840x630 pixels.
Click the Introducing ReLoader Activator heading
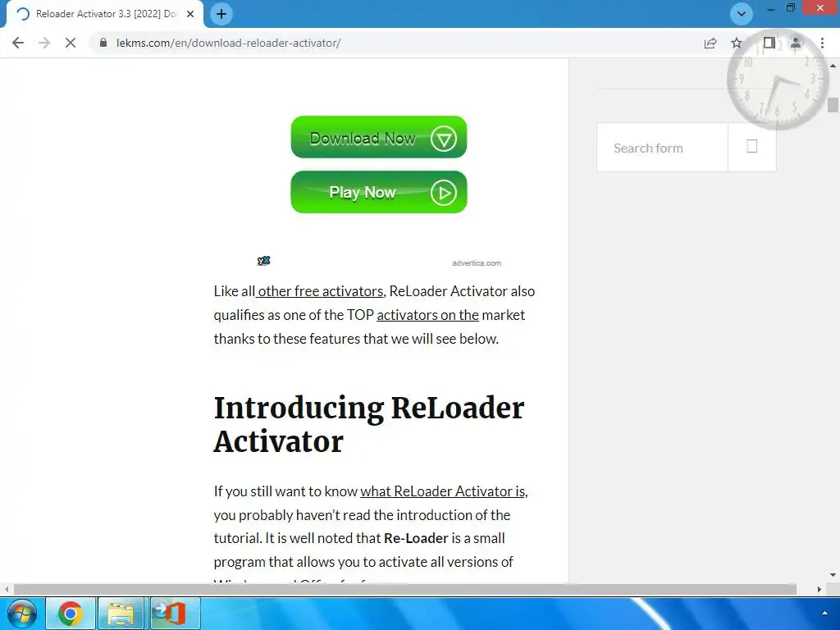(368, 424)
